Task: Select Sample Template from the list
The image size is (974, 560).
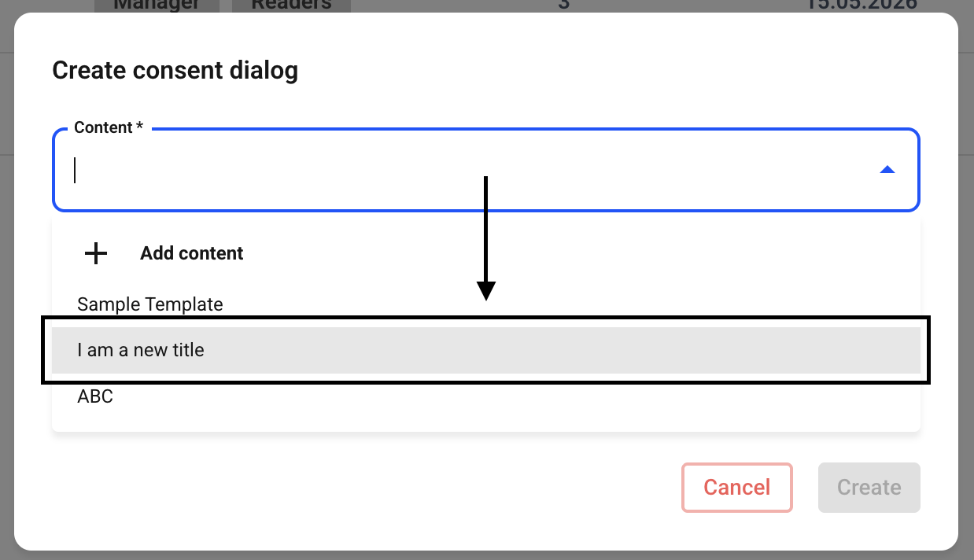Action: [485, 304]
